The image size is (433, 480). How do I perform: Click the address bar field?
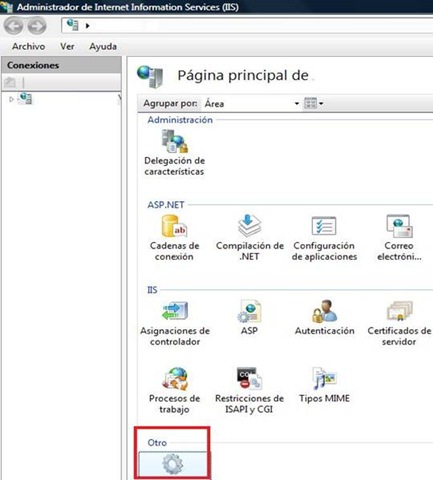pyautogui.click(x=247, y=26)
